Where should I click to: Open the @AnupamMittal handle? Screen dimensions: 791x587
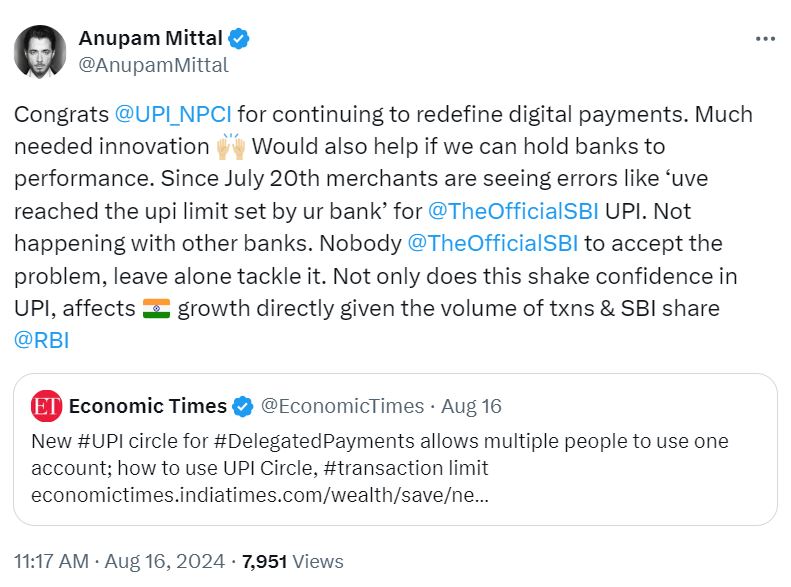click(153, 65)
